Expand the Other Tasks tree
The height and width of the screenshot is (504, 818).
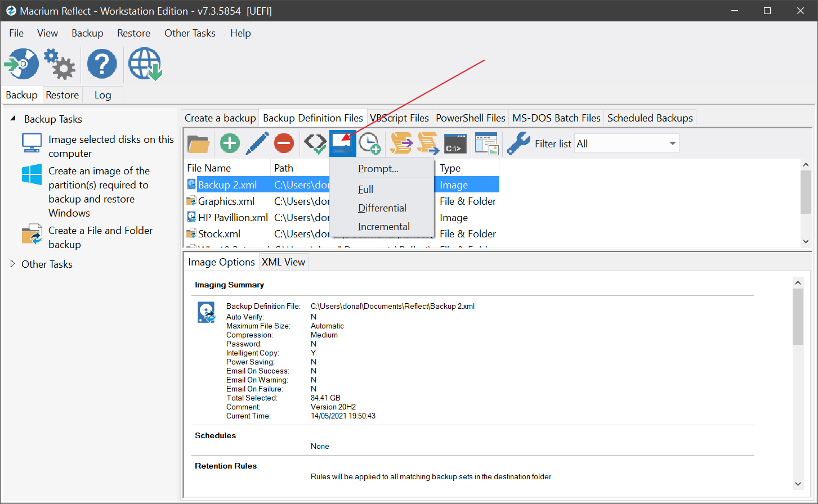(x=12, y=263)
